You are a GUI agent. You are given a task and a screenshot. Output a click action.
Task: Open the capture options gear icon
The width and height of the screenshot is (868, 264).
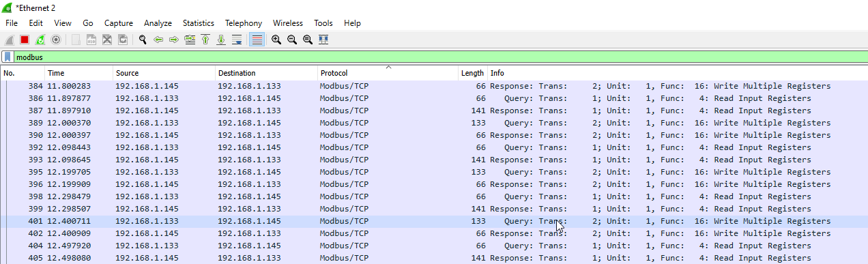tap(56, 40)
